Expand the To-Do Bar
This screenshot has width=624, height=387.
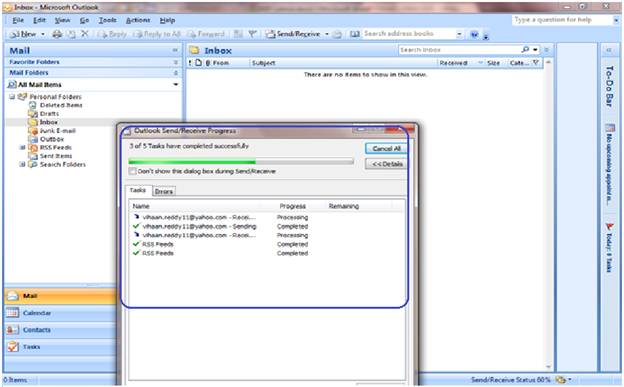point(609,50)
